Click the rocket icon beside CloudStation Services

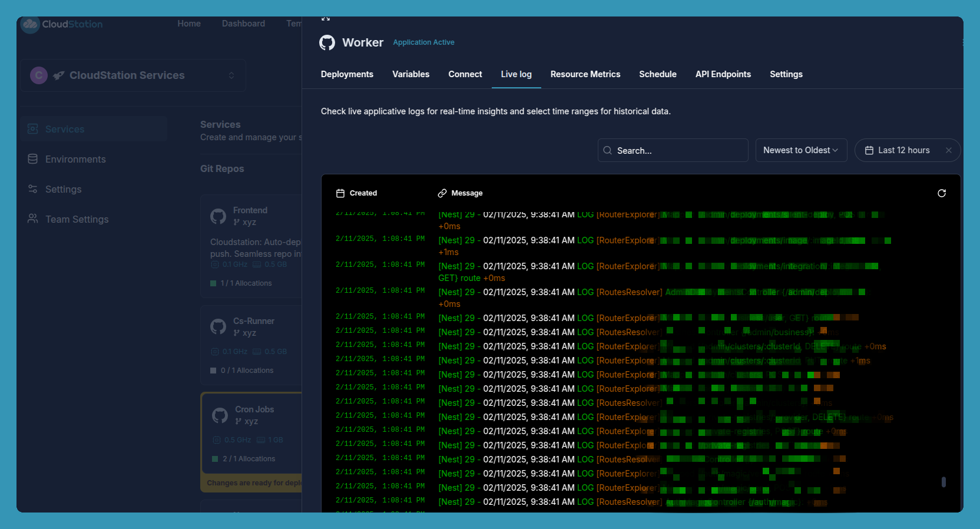click(59, 75)
